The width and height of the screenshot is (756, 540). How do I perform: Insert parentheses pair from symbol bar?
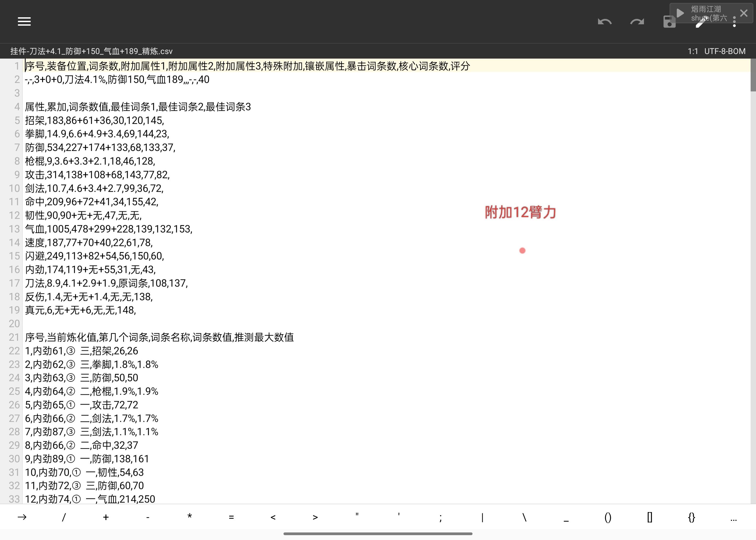coord(608,517)
